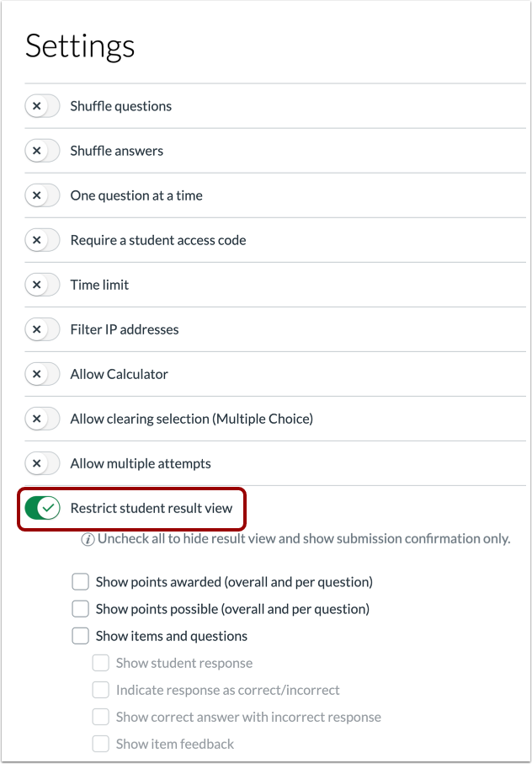Tick the Show item feedback checkbox

coord(101,744)
